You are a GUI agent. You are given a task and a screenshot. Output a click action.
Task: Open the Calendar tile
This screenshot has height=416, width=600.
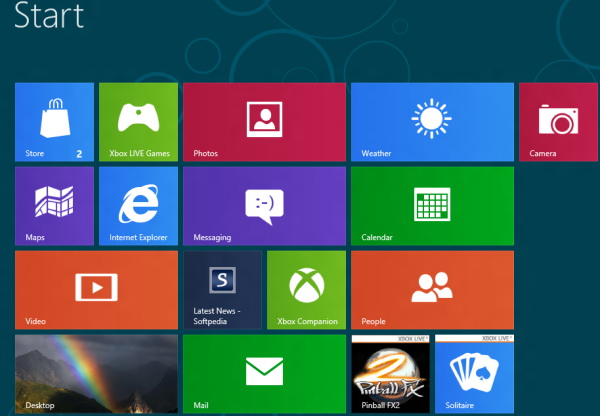[431, 205]
